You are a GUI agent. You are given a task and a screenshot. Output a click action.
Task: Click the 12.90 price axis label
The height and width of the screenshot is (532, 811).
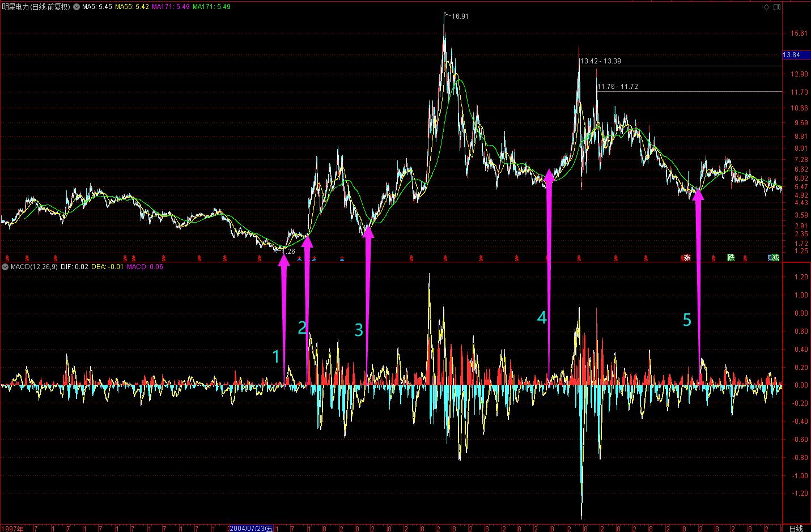(800, 74)
